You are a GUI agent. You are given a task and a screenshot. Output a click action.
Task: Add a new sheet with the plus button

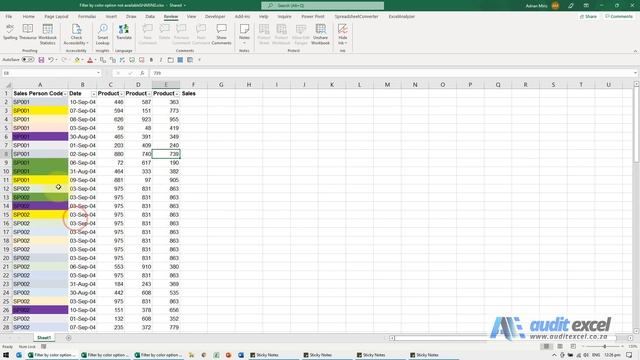(68, 338)
